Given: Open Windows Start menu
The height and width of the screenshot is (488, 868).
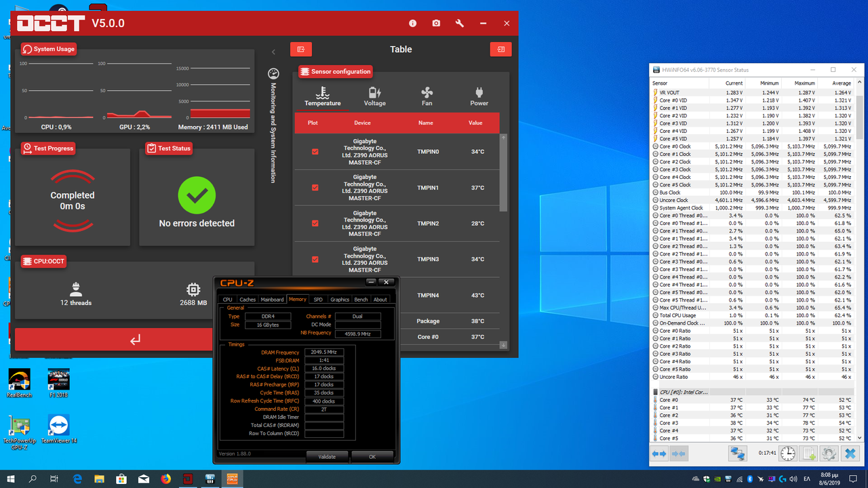Looking at the screenshot, I should click(11, 479).
